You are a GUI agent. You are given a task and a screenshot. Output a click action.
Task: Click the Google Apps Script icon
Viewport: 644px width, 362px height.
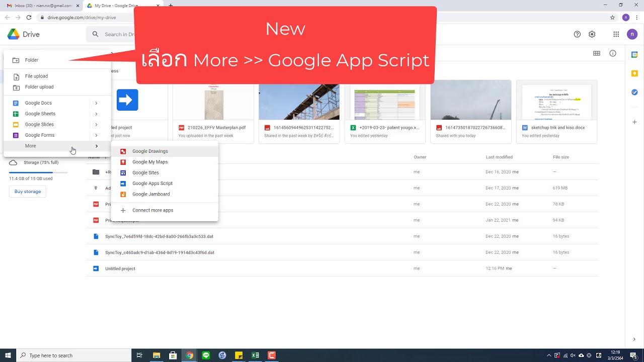point(123,184)
